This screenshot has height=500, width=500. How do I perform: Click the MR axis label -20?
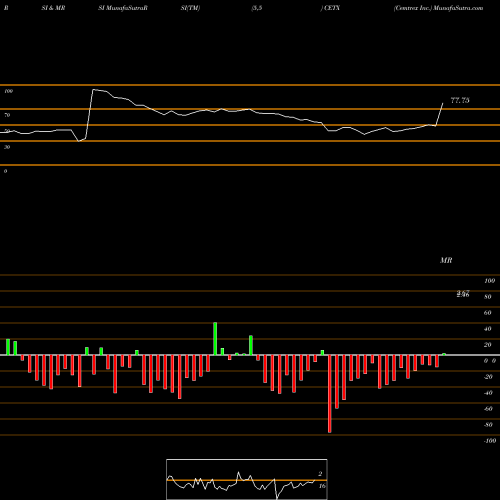point(488,377)
